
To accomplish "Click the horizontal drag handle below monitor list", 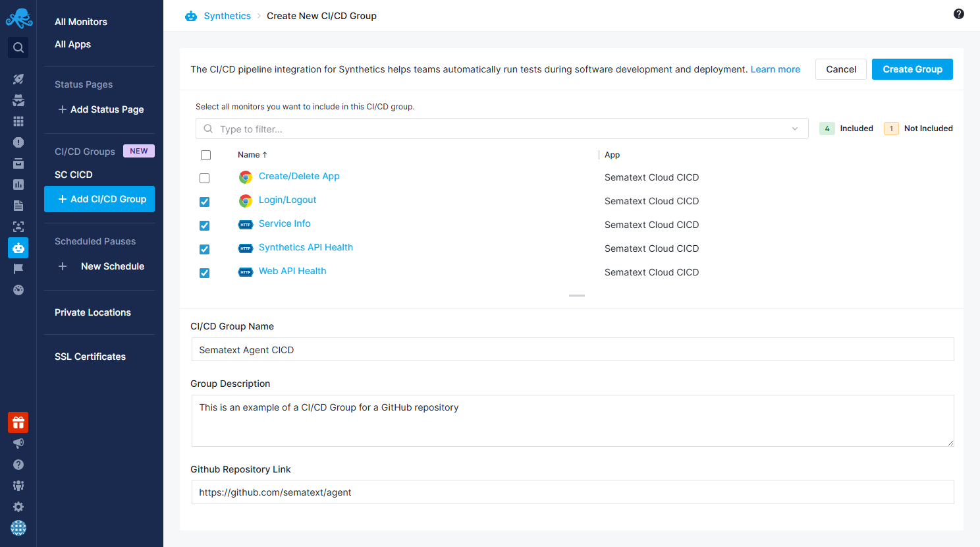I will [x=577, y=295].
